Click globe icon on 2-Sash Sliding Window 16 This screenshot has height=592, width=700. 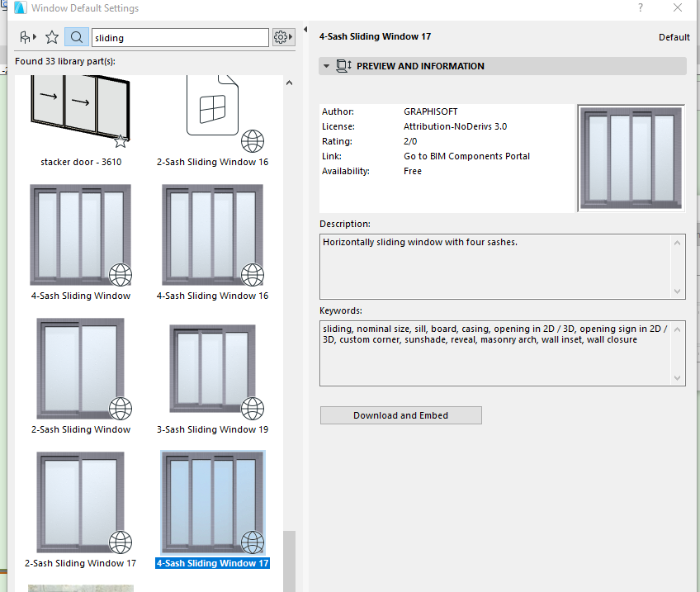pyautogui.click(x=253, y=141)
